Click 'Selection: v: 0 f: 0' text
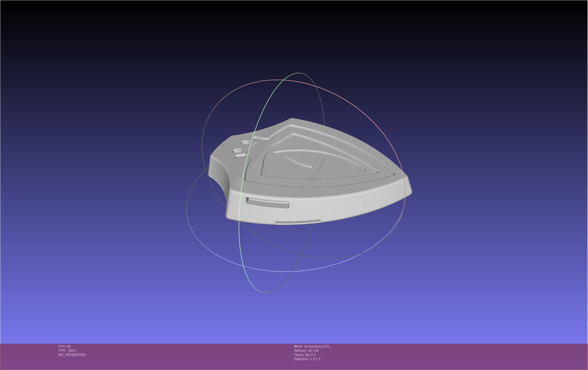Screen dimensions: 588x370 307,359
